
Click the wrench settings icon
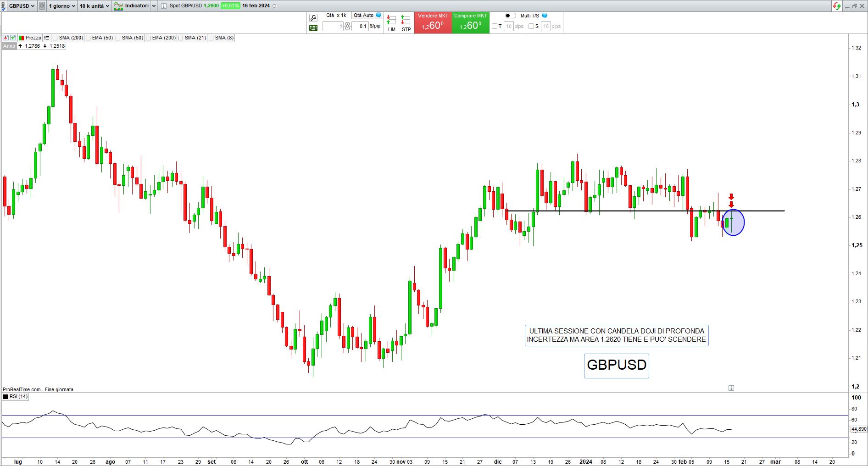[313, 18]
